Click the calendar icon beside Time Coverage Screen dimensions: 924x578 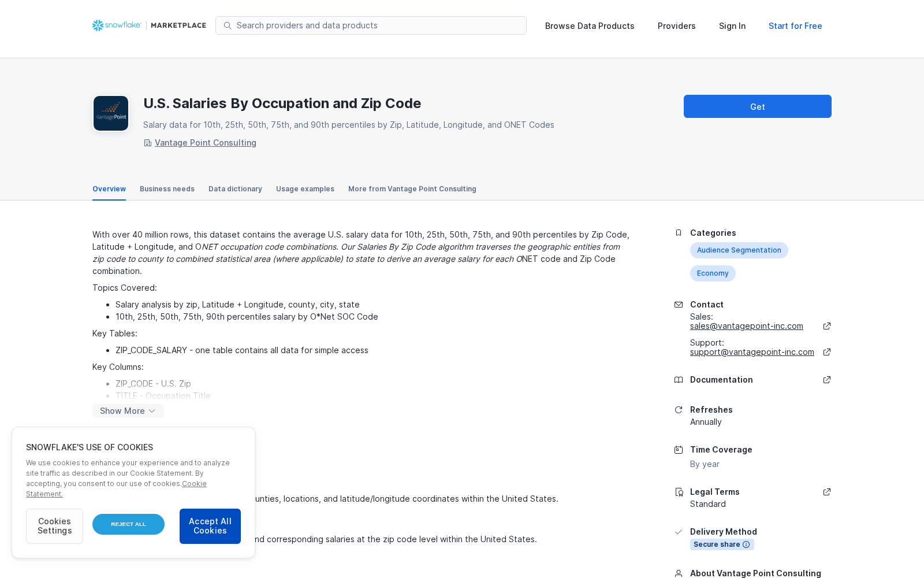click(x=679, y=450)
